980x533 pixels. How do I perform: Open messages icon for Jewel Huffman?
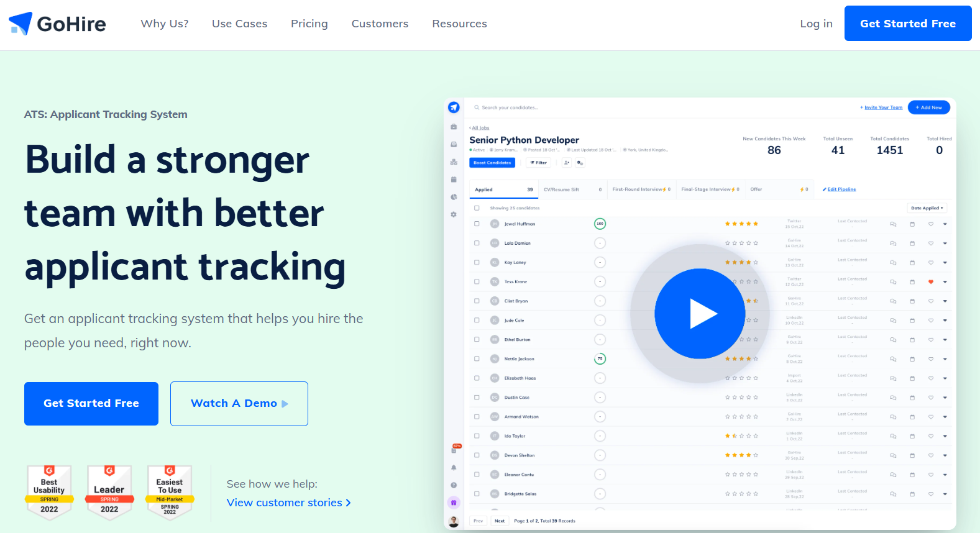click(x=893, y=224)
